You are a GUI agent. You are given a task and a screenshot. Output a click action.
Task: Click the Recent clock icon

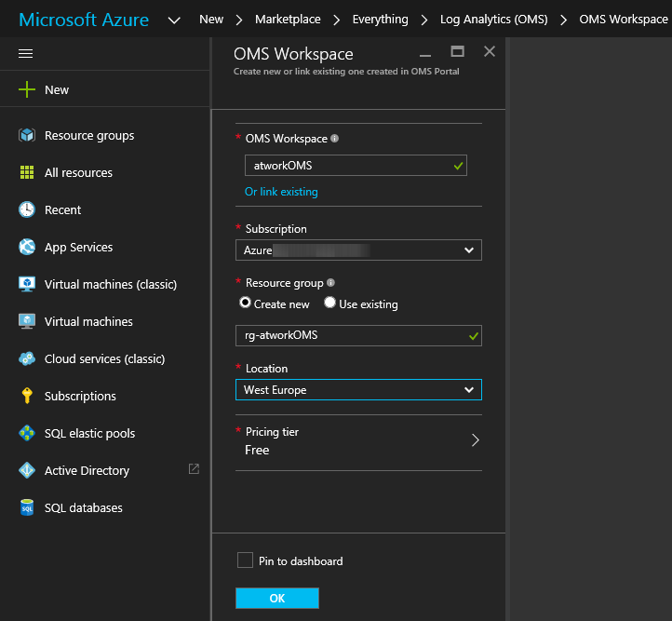(x=27, y=210)
